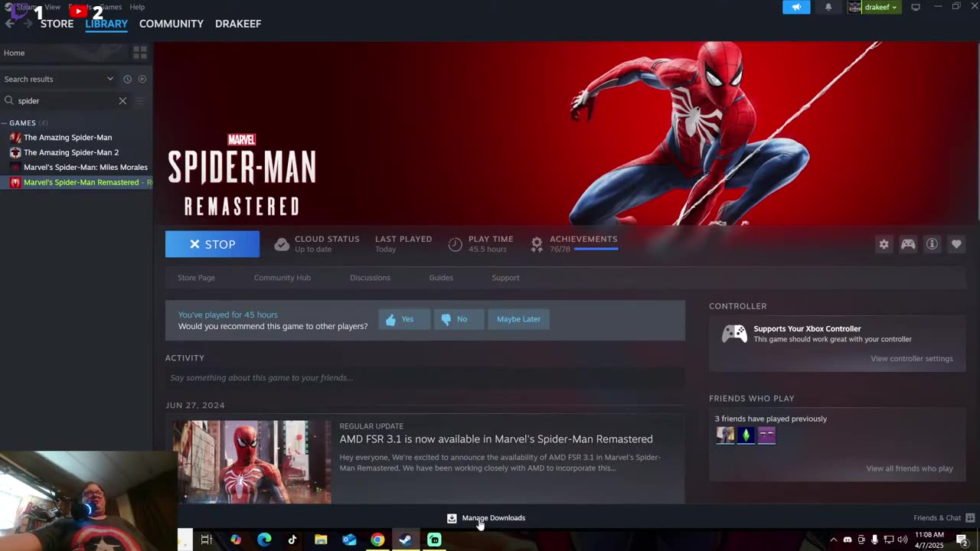This screenshot has height=551, width=980.
Task: Click the activity comment field
Action: click(425, 378)
